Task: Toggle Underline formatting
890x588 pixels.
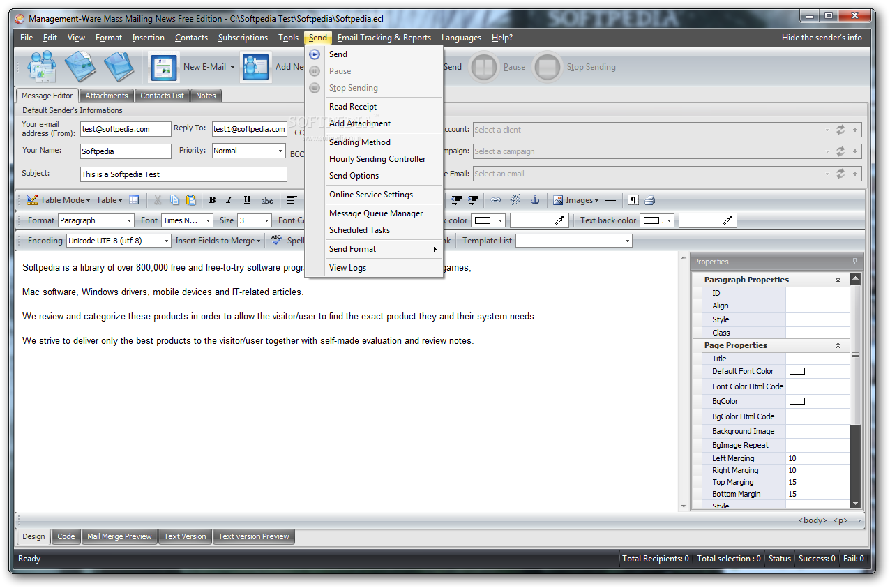Action: 247,200
